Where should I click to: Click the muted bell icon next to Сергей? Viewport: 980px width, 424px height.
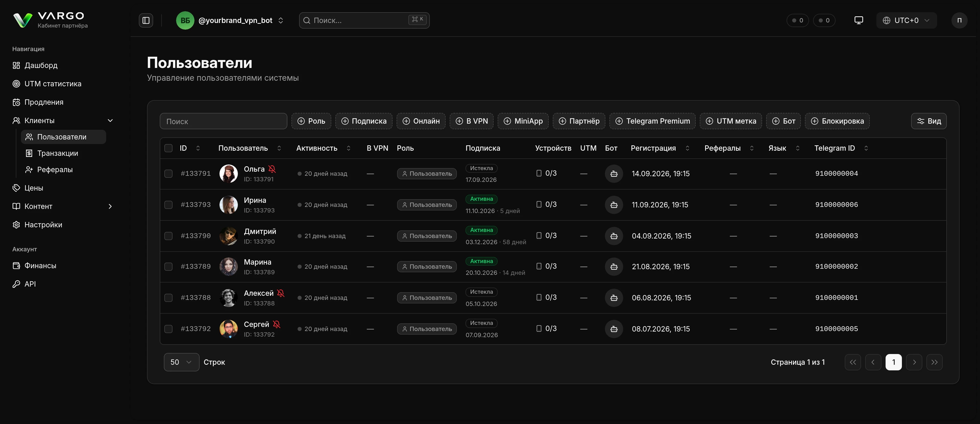tap(277, 324)
